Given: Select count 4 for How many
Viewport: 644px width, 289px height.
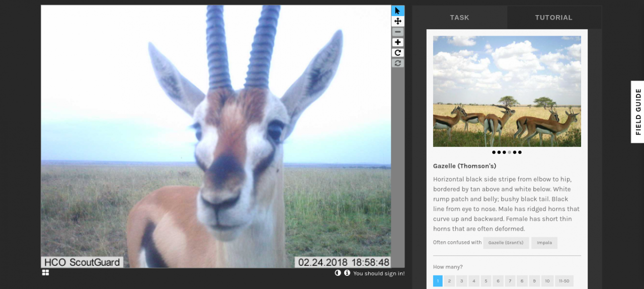Looking at the screenshot, I should coord(474,281).
